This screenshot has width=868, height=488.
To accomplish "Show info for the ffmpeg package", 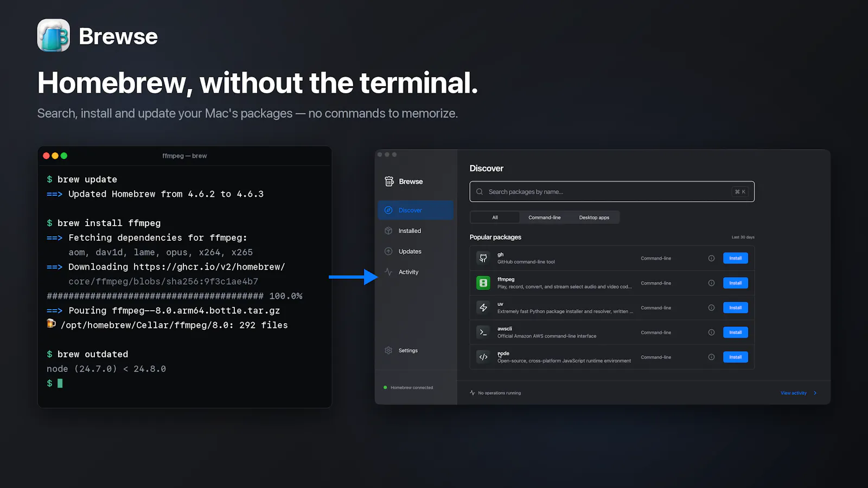I will [711, 283].
